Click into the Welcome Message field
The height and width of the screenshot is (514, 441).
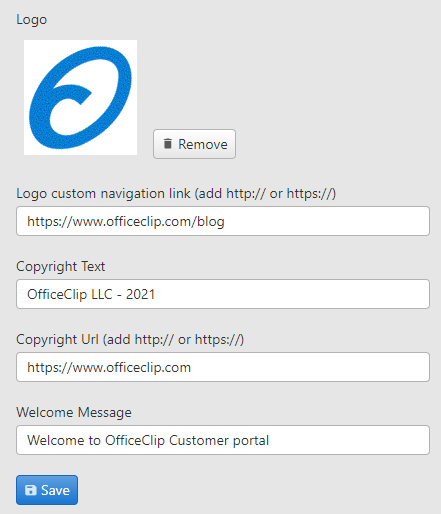[x=223, y=440]
